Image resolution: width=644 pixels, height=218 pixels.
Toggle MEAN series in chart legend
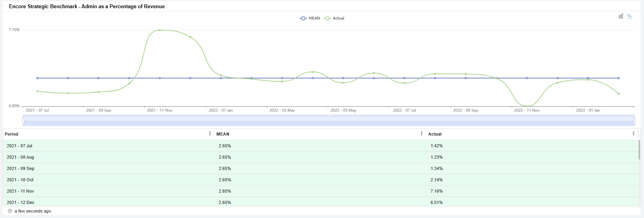(310, 18)
